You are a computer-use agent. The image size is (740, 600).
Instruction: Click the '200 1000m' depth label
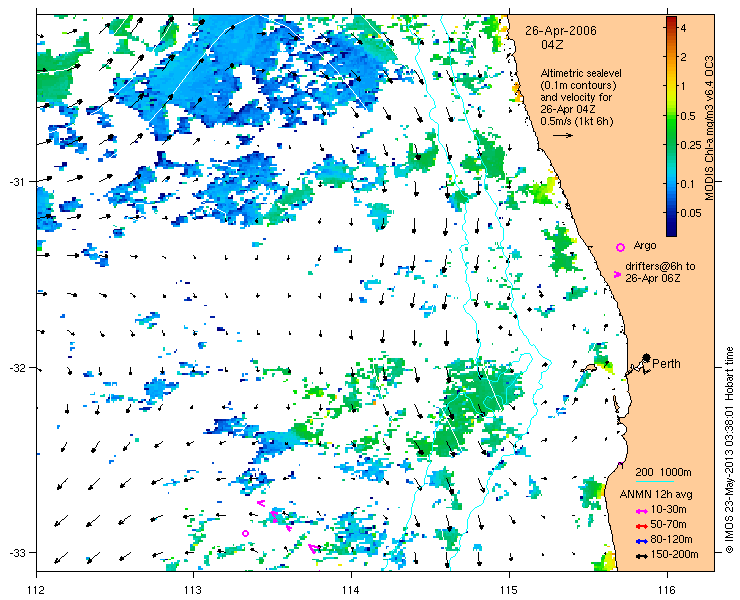click(663, 473)
